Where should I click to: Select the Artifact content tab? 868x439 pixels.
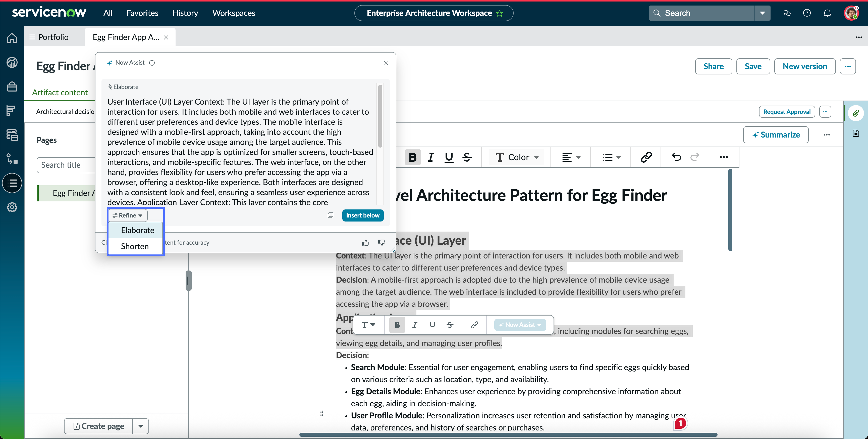pyautogui.click(x=60, y=93)
